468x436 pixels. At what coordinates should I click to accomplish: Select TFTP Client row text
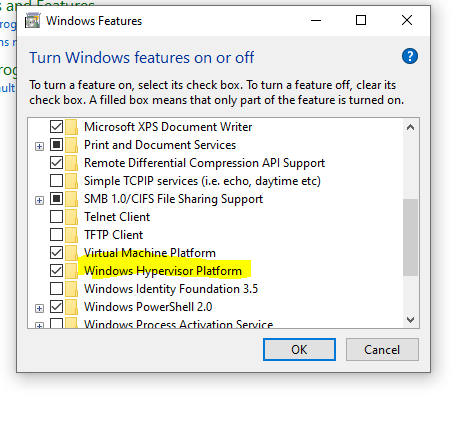[113, 235]
